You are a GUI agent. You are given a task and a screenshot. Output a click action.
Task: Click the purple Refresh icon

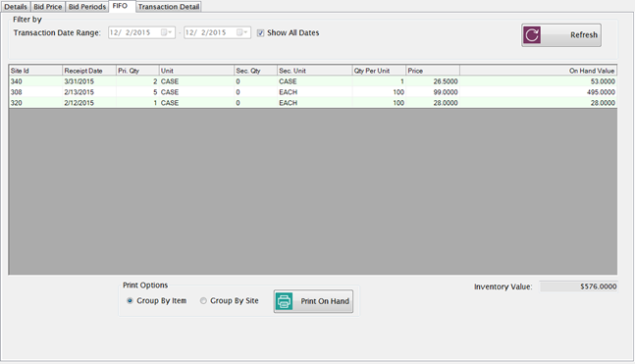[x=532, y=34]
